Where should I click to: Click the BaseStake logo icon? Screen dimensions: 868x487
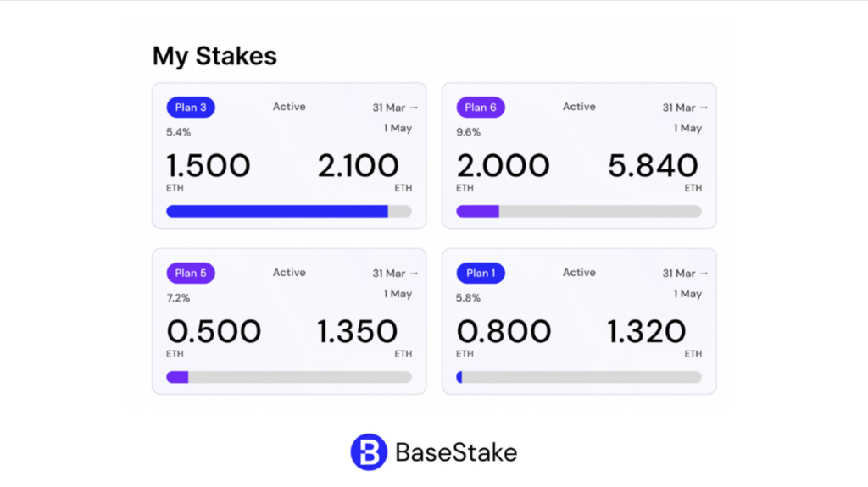[369, 452]
